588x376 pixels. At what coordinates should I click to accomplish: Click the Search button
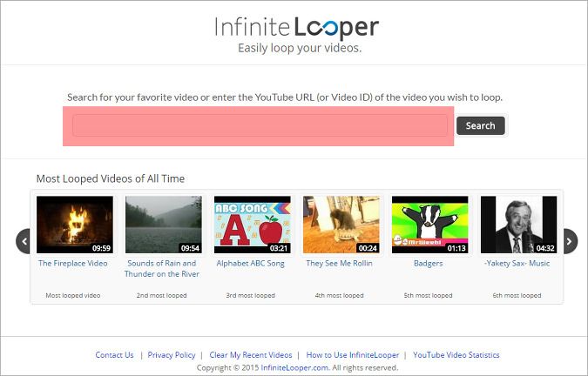tap(480, 125)
